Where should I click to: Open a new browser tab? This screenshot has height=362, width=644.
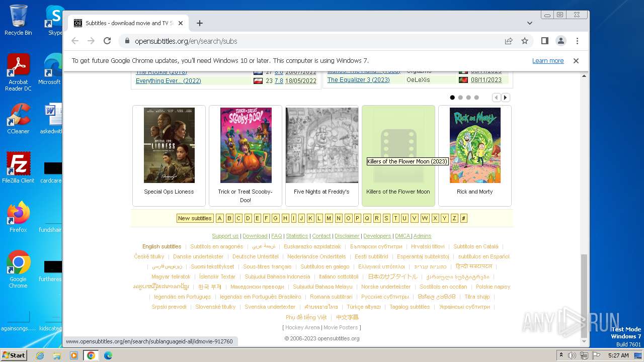(x=200, y=23)
